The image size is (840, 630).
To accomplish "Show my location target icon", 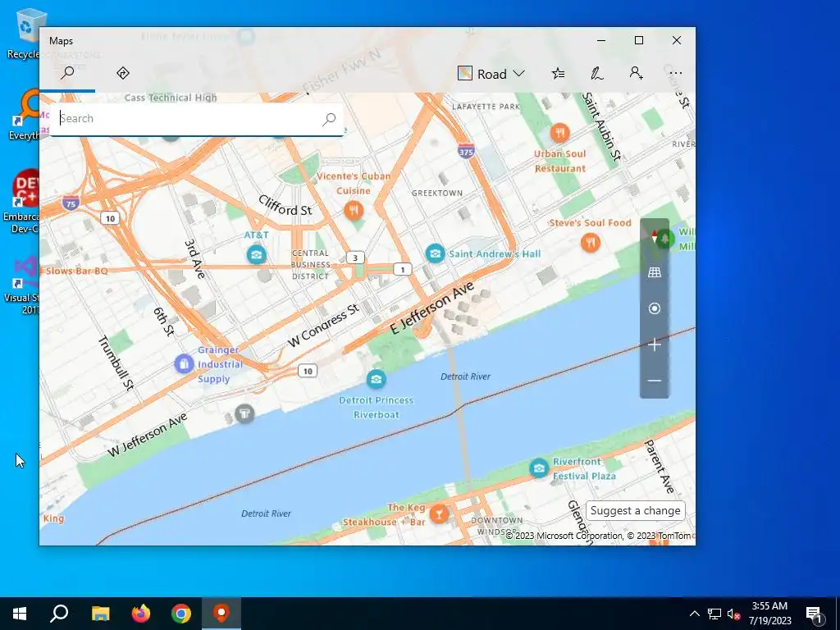I will pyautogui.click(x=654, y=308).
